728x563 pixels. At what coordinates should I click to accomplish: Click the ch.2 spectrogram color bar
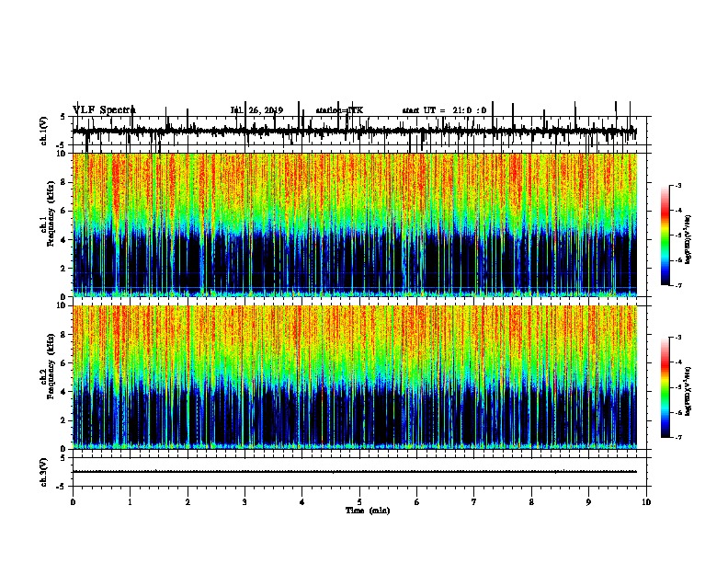tap(665, 387)
